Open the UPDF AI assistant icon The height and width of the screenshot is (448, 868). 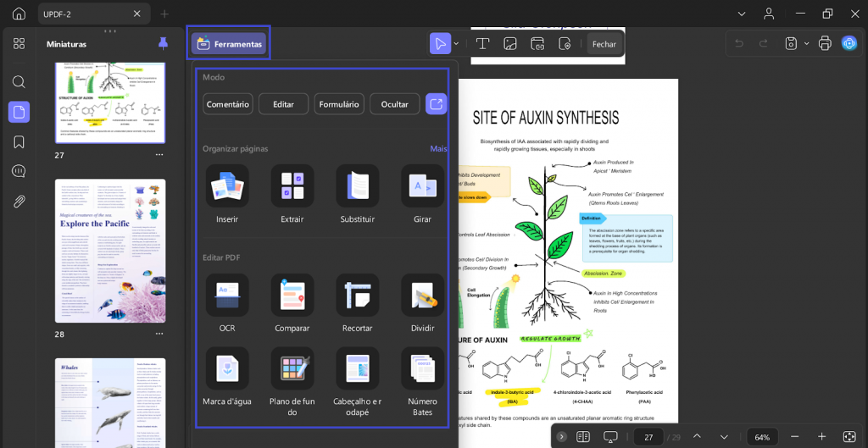tap(849, 44)
